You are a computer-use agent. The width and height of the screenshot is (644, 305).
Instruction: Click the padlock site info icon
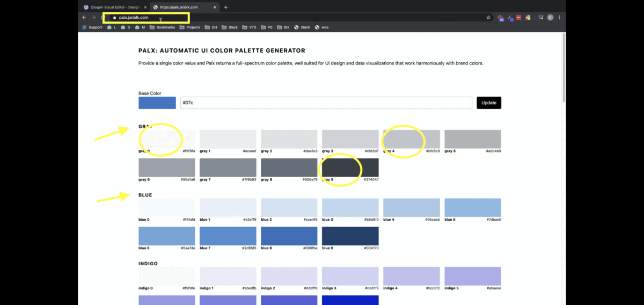tap(114, 18)
